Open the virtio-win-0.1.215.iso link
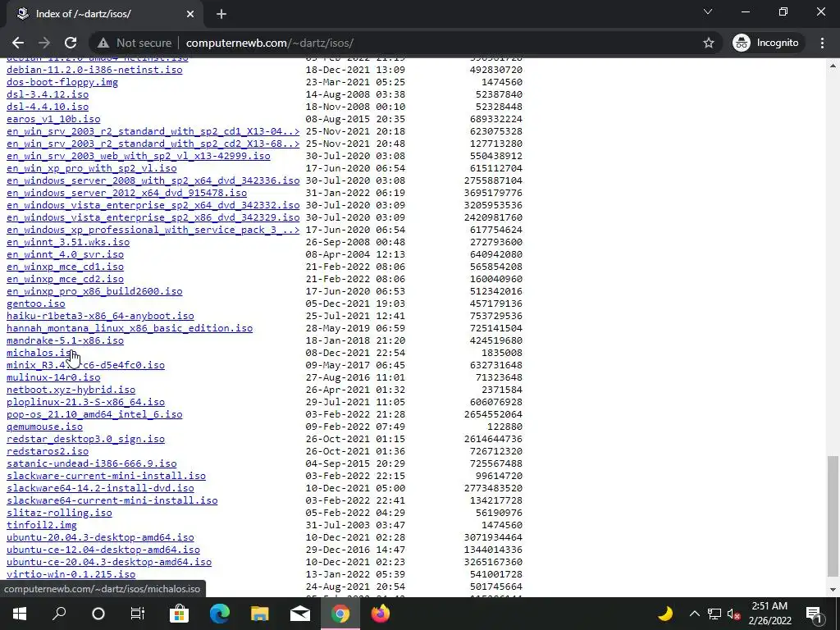840x630 pixels. 71,575
